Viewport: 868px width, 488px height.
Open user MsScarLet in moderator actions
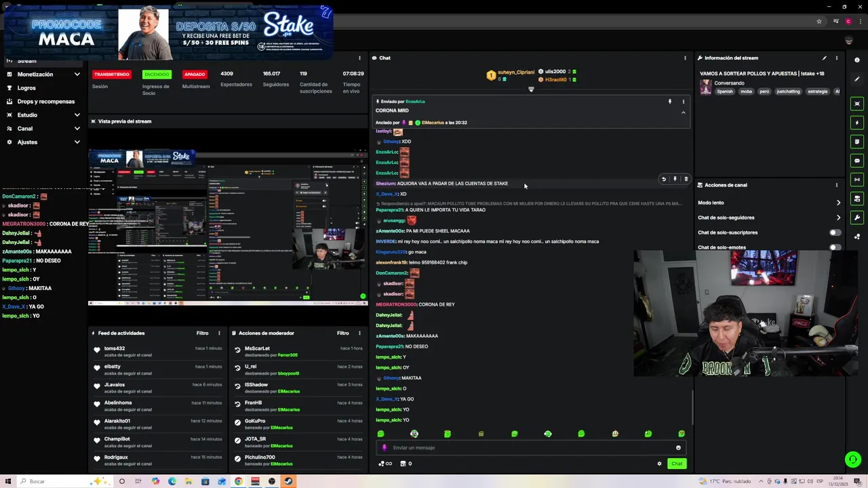click(x=257, y=348)
